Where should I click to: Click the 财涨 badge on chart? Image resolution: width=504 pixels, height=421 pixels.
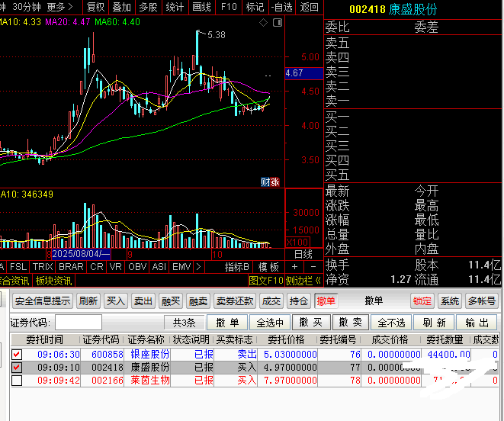tap(270, 182)
